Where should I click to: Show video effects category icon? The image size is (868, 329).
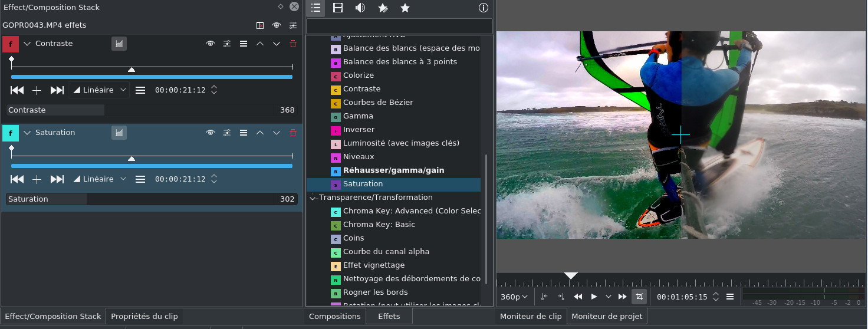point(338,8)
